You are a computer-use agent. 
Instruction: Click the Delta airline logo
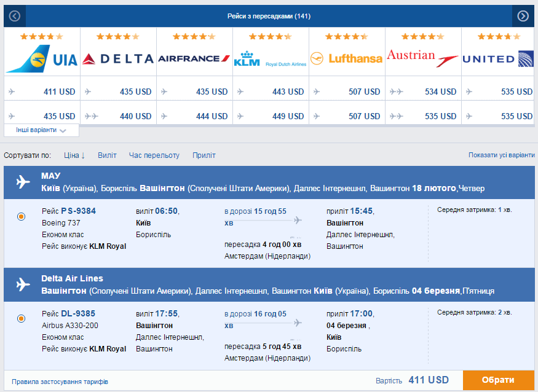coord(118,59)
